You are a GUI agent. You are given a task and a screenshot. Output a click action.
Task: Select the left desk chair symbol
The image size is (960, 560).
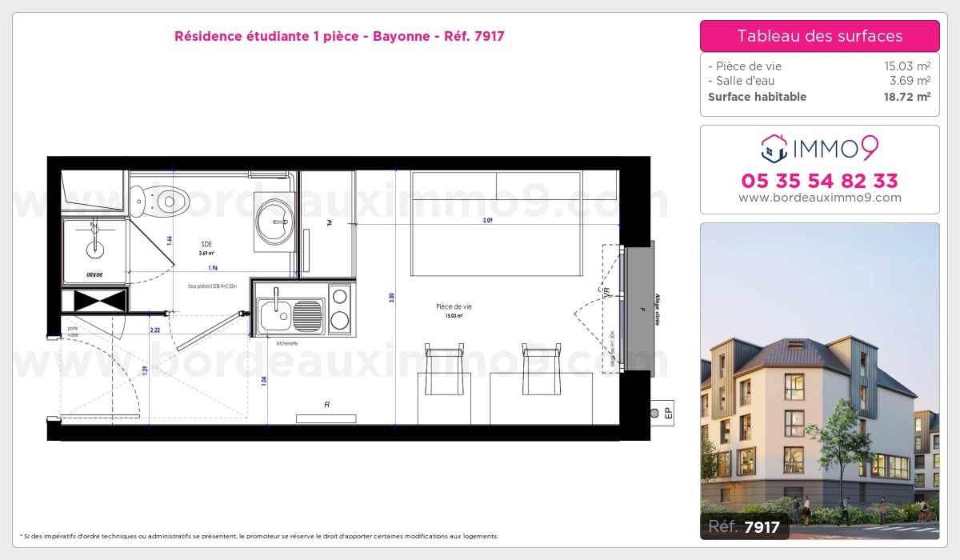(x=444, y=368)
